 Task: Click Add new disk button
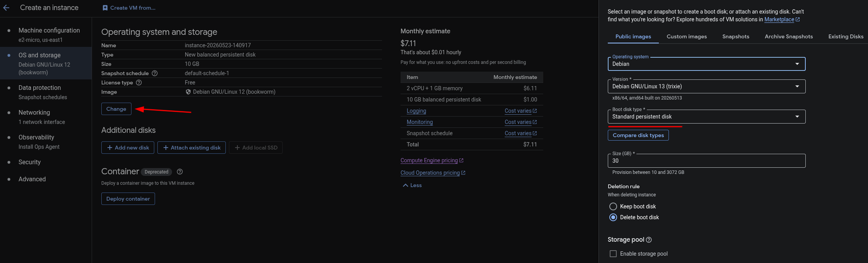[x=128, y=148]
